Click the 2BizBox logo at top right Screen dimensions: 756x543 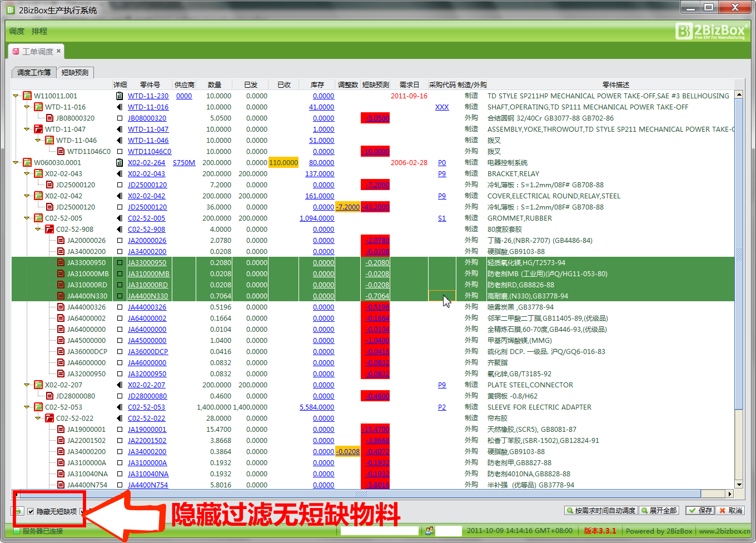click(x=710, y=31)
